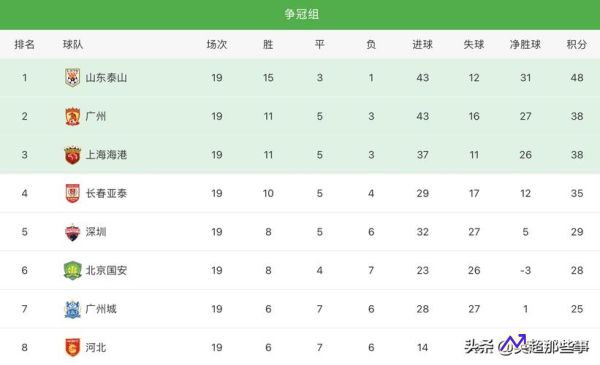
Task: Click the 场次 column header
Action: click(217, 44)
